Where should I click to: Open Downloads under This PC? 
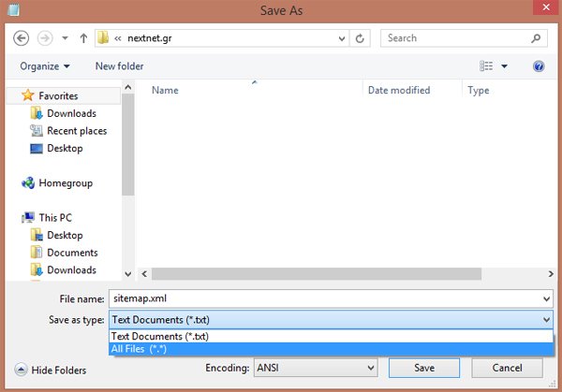(72, 270)
